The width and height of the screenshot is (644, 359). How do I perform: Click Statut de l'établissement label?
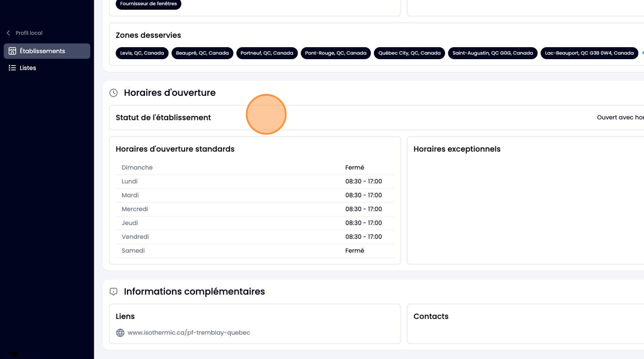163,118
